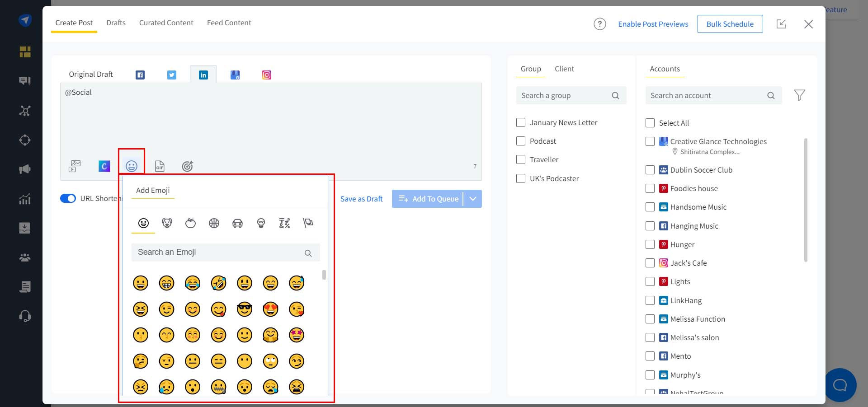Expand the Add To Queue dropdown arrow
The width and height of the screenshot is (868, 407).
(473, 199)
